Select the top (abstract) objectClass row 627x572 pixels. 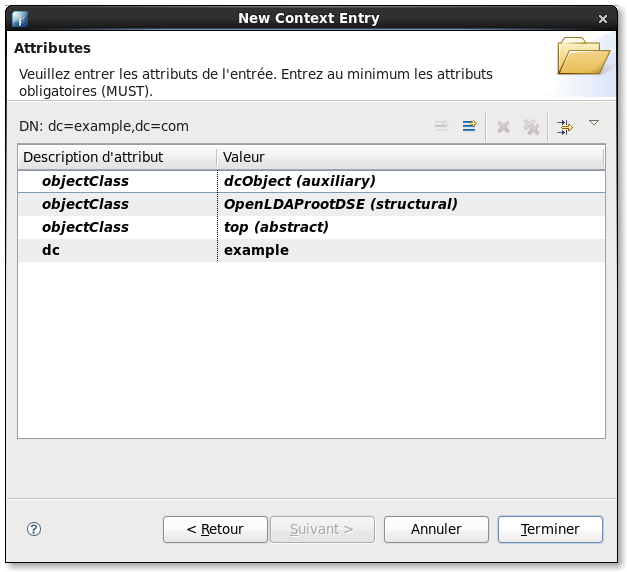point(276,227)
